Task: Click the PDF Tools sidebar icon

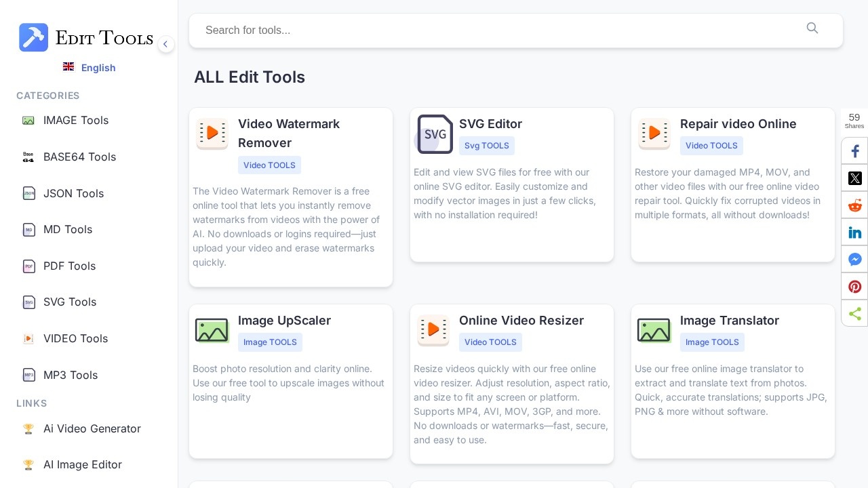Action: pos(28,266)
